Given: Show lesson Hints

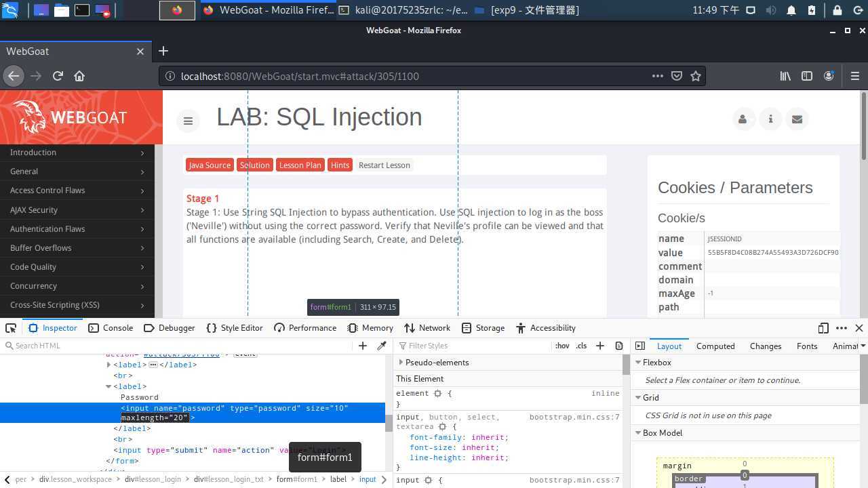Looking at the screenshot, I should 340,165.
